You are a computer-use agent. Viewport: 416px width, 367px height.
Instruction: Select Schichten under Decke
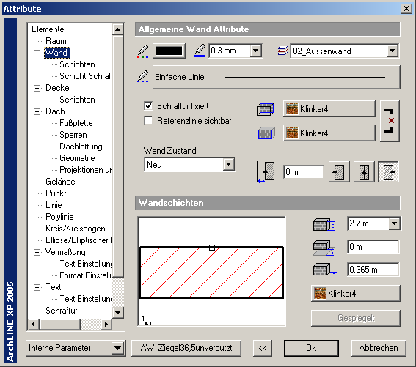pos(77,100)
